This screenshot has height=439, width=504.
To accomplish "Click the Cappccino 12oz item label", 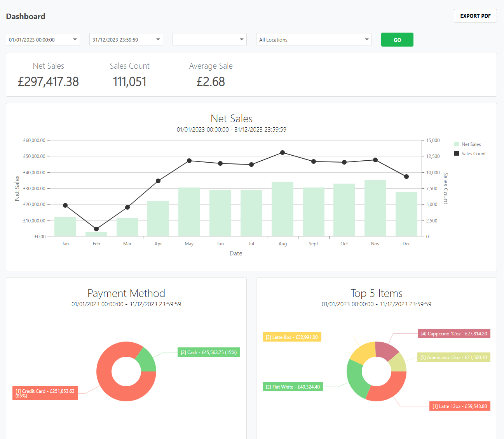I will pyautogui.click(x=454, y=334).
